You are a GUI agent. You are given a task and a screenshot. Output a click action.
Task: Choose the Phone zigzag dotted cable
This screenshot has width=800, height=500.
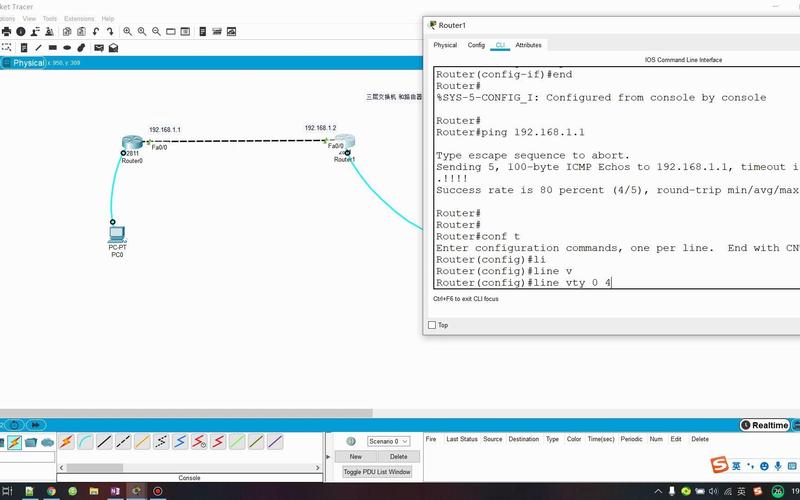[161, 441]
